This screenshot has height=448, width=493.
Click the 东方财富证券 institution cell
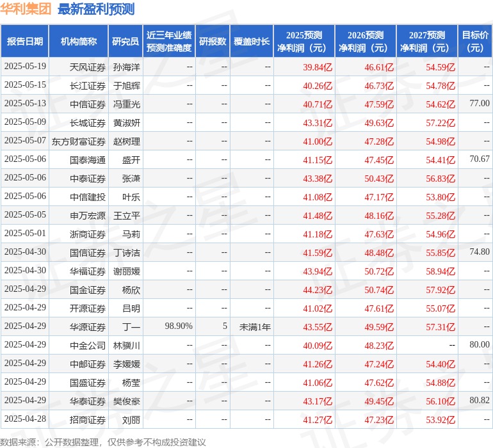pos(79,141)
